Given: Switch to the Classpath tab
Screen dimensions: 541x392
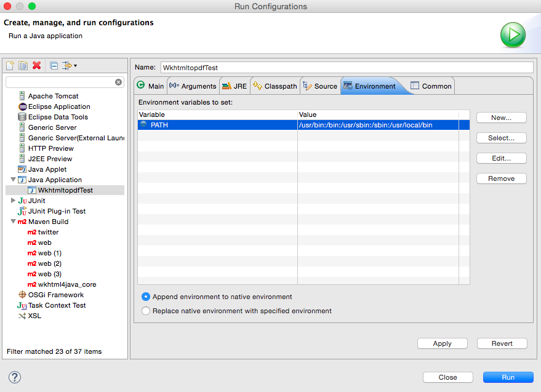Looking at the screenshot, I should pos(275,86).
